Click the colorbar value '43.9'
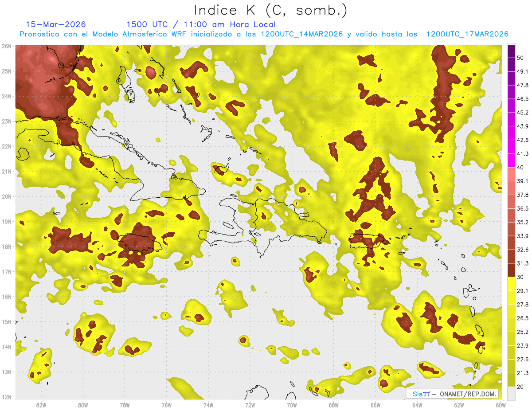The height and width of the screenshot is (411, 532). [523, 126]
